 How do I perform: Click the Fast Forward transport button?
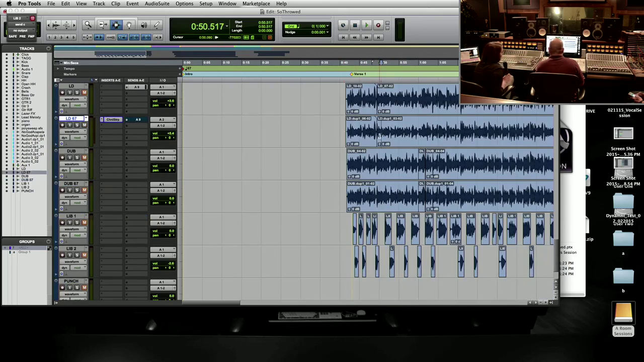(x=366, y=37)
